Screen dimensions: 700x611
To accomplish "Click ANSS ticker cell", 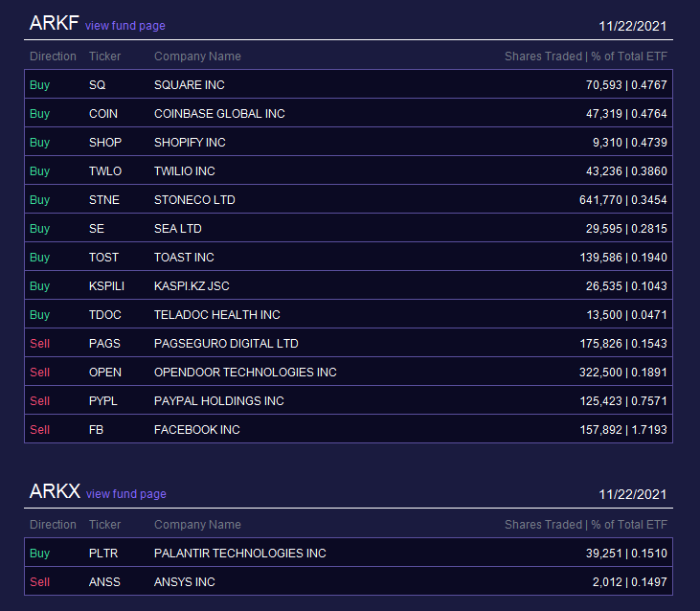I will [x=104, y=582].
